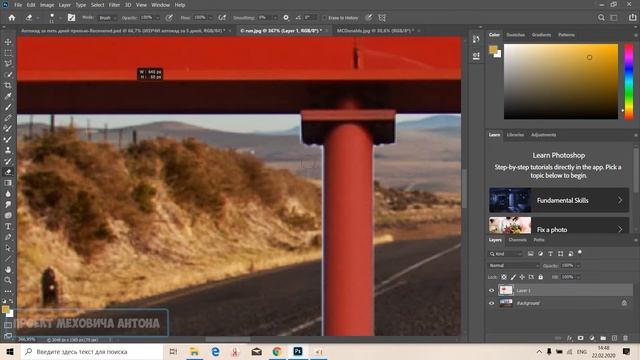Image resolution: width=640 pixels, height=360 pixels.
Task: Toggle lock image pixels brush icon
Action: [x=513, y=277]
